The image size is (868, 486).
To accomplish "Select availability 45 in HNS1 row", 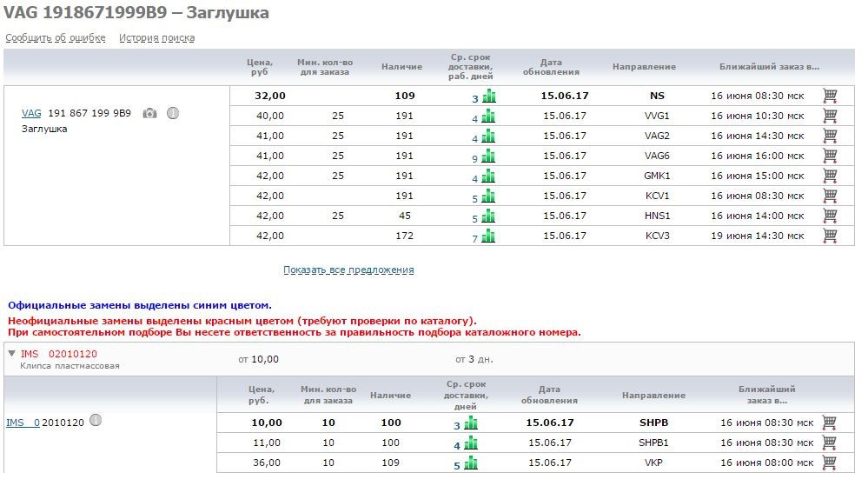I will [405, 216].
